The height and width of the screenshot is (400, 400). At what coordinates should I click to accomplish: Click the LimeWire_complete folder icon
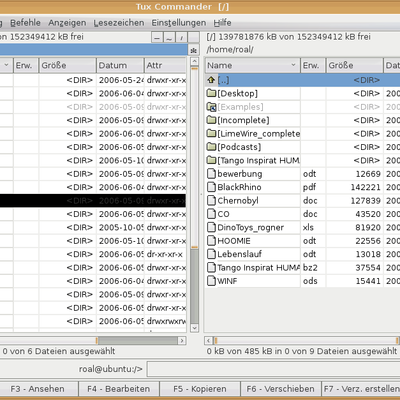point(211,133)
